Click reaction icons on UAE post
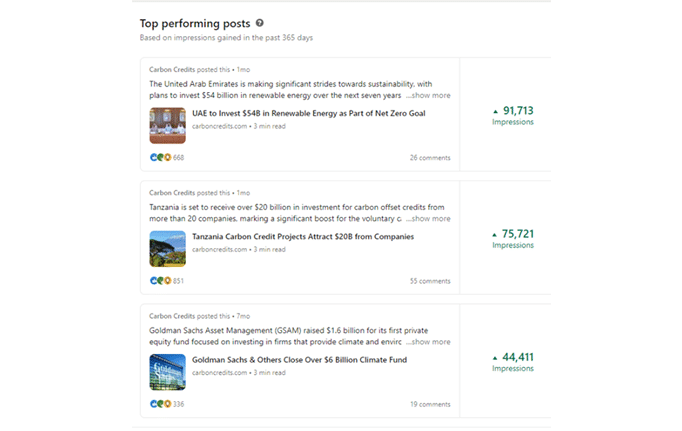Viewport: 682px width, 431px height. [161, 158]
